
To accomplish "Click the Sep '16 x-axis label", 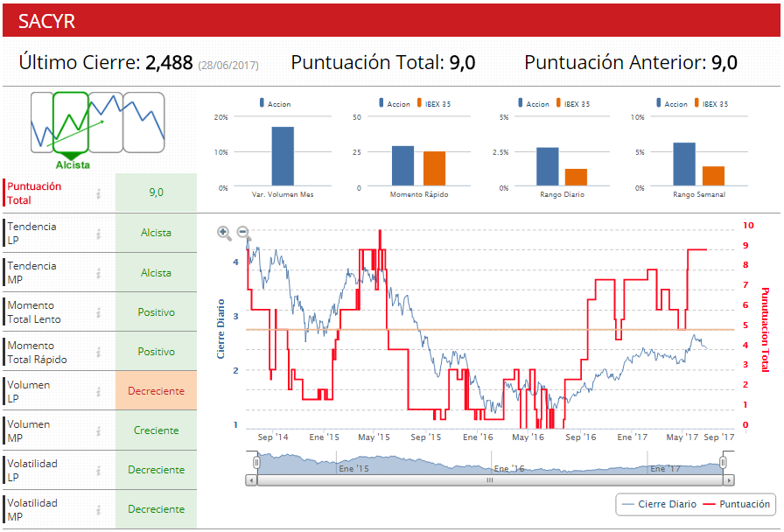I will click(x=580, y=437).
